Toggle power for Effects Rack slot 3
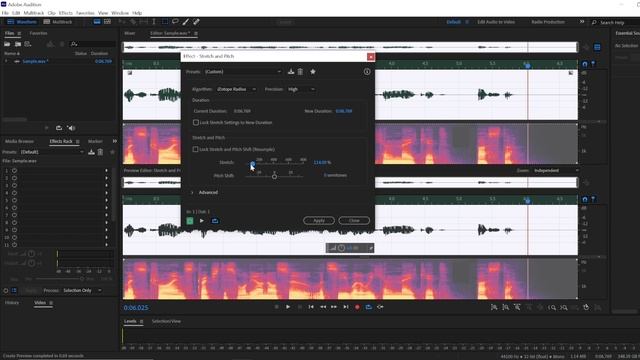640x360 pixels. 14,185
